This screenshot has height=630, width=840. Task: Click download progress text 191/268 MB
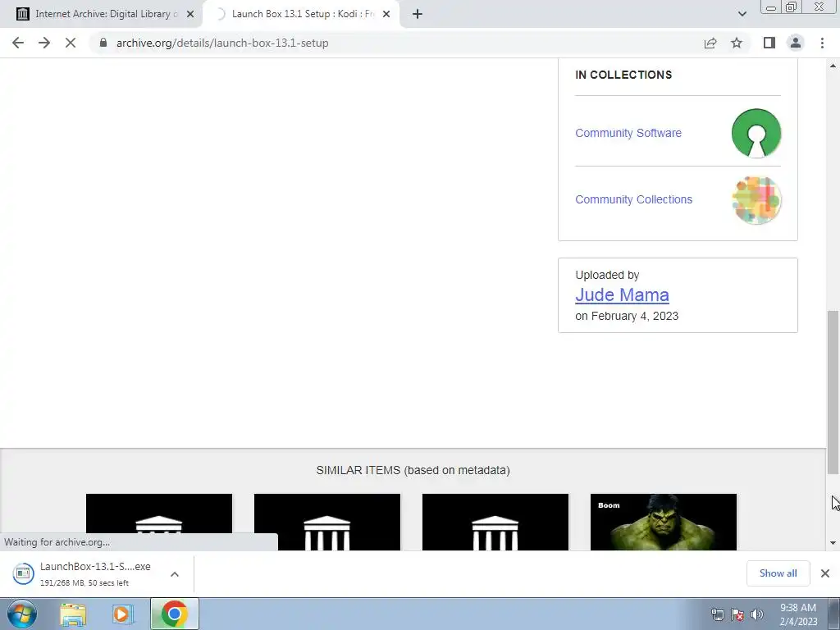[x=84, y=583]
